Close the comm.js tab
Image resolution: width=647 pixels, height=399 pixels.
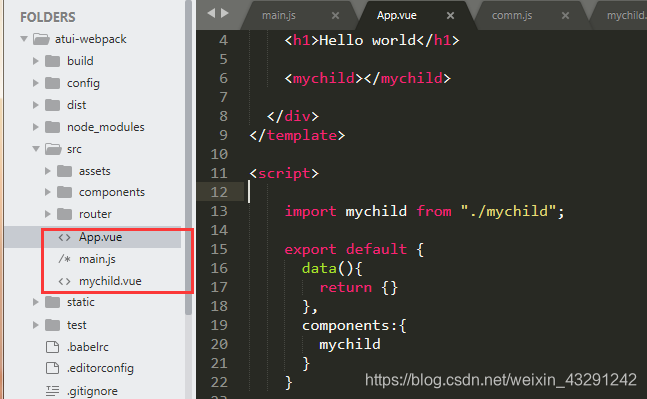tap(565, 16)
